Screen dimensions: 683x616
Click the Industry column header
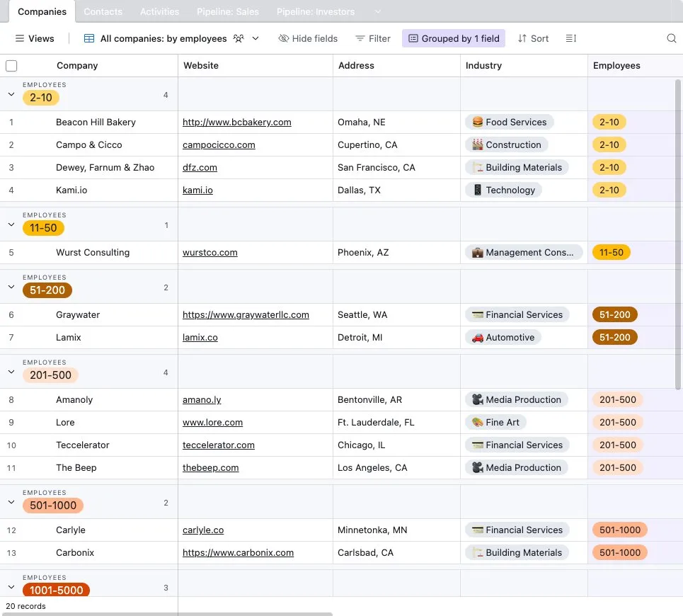point(524,65)
